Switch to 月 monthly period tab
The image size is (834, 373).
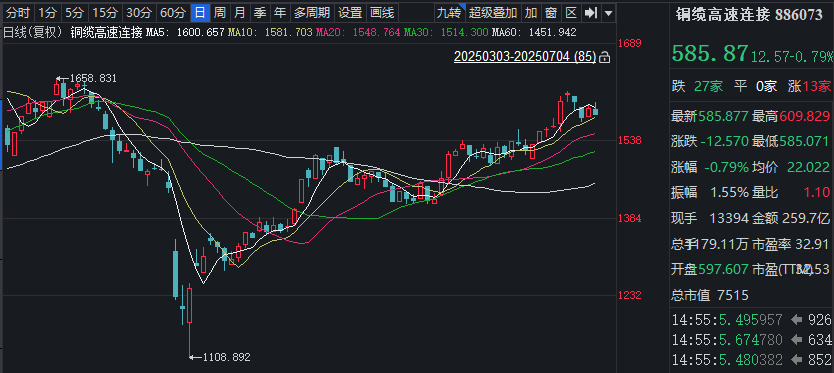click(240, 12)
